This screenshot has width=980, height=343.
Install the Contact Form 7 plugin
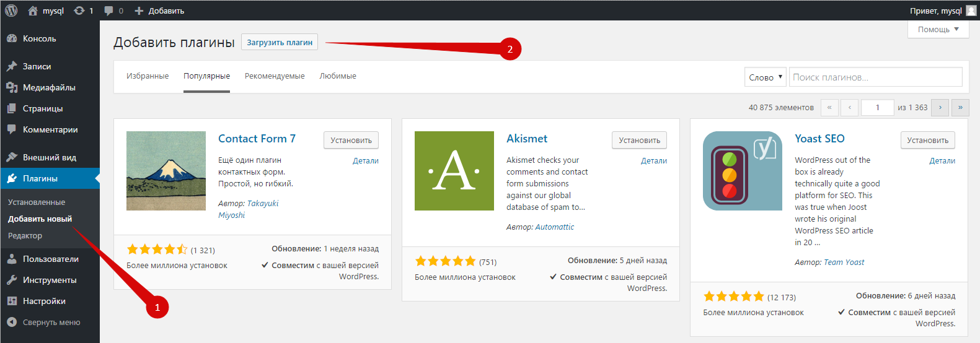[351, 140]
